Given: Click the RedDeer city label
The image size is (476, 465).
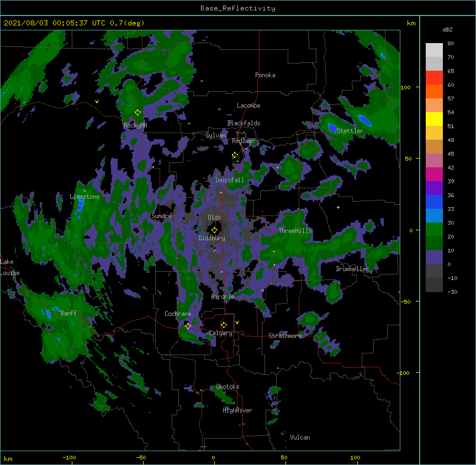Looking at the screenshot, I should click(x=244, y=141).
